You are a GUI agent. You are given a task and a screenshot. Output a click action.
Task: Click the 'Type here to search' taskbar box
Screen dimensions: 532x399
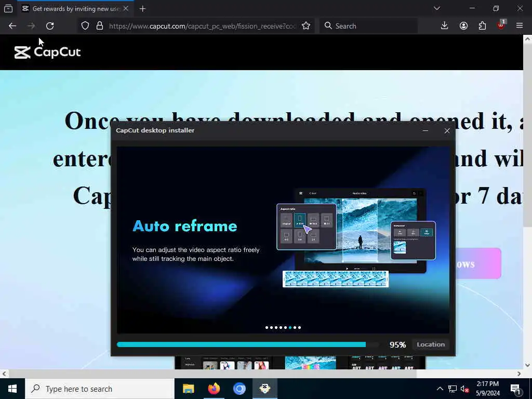[100, 389]
